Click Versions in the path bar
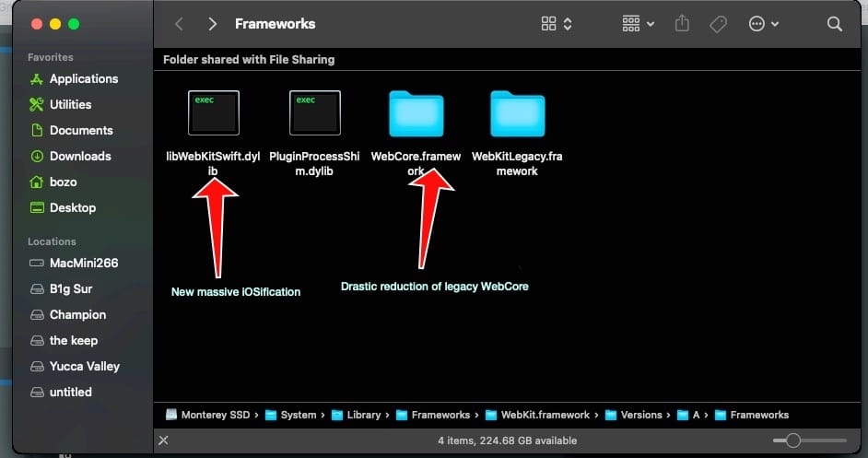The image size is (868, 458). click(x=634, y=415)
